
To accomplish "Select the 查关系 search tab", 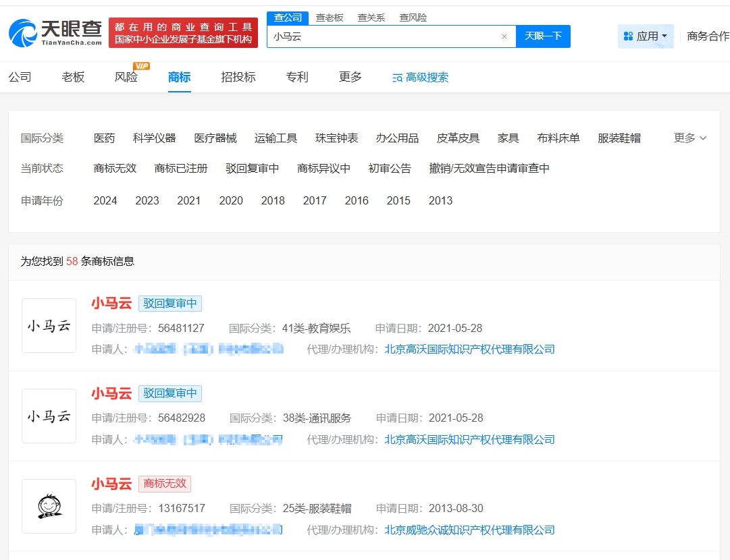I will [x=371, y=18].
